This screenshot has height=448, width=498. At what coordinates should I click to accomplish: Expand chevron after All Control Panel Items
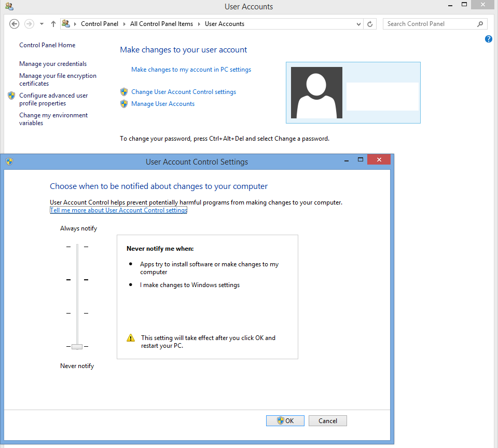[x=199, y=24]
